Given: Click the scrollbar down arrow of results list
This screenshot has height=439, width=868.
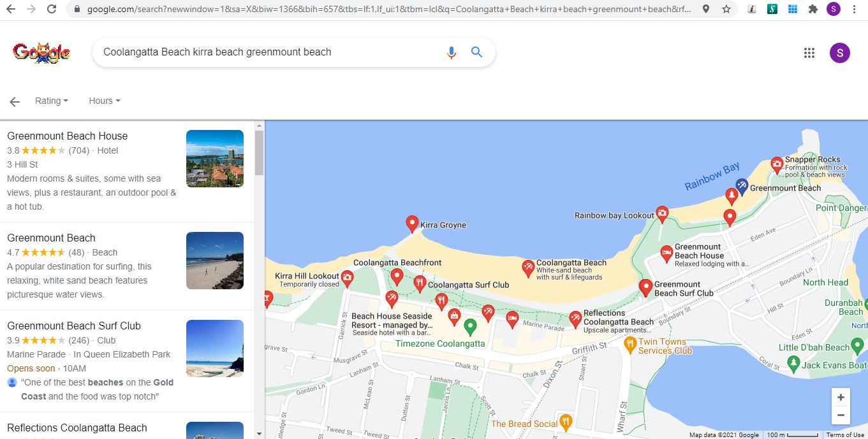Looking at the screenshot, I should 259,434.
